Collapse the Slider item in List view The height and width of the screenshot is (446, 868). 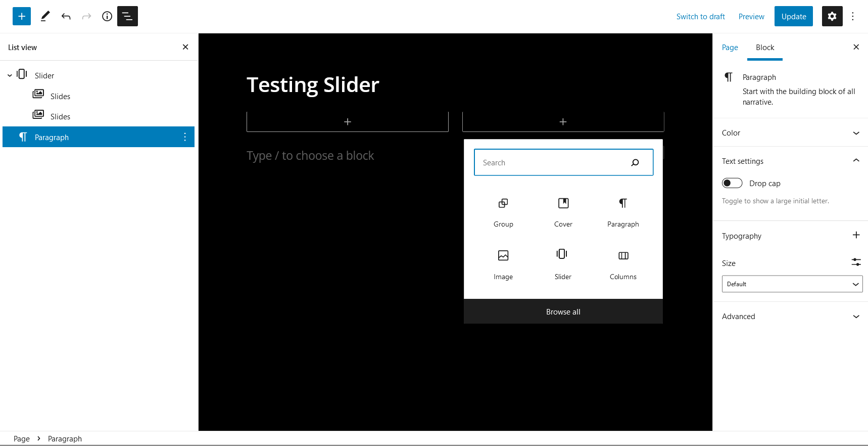click(x=10, y=75)
